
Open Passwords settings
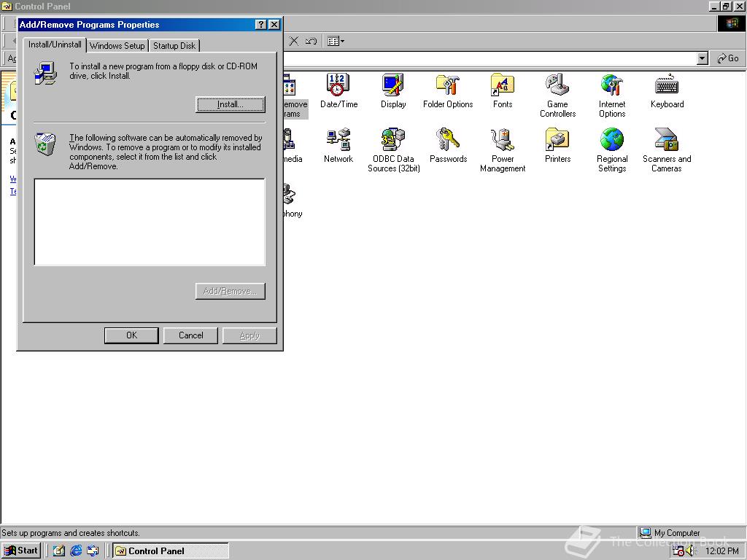pyautogui.click(x=448, y=140)
